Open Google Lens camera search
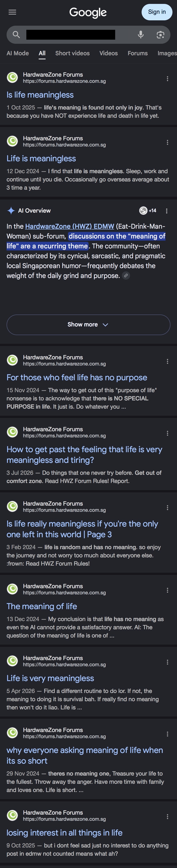Image resolution: width=177 pixels, height=868 pixels. point(161,34)
